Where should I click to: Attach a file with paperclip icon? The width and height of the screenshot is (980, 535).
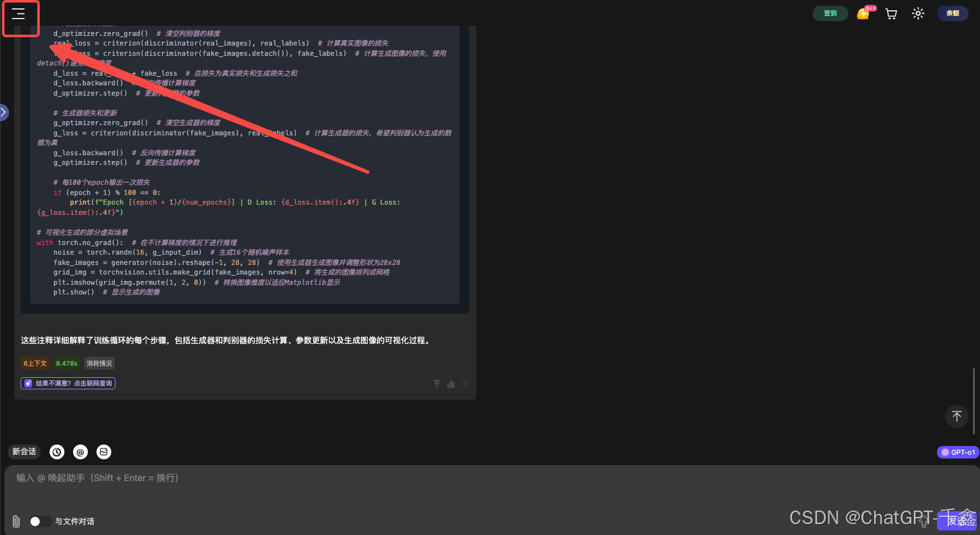click(x=16, y=522)
